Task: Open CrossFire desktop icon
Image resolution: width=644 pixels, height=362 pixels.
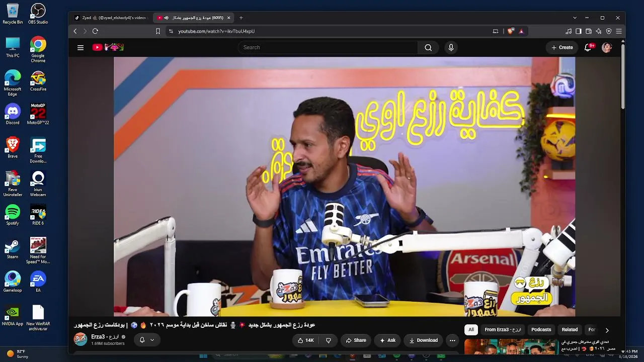Action: (38, 81)
